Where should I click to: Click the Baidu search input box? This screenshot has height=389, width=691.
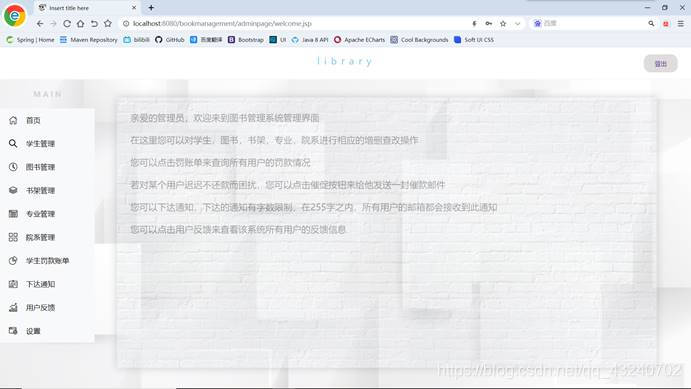594,23
